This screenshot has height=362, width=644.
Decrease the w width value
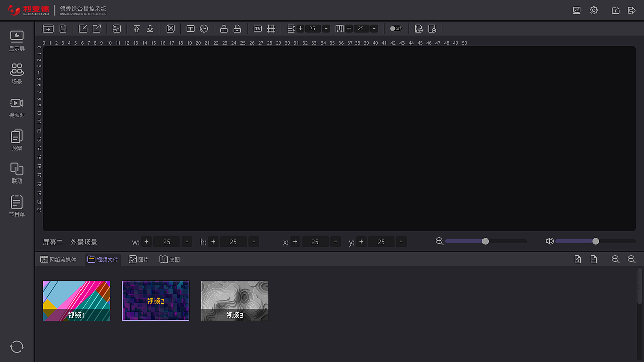[187, 242]
